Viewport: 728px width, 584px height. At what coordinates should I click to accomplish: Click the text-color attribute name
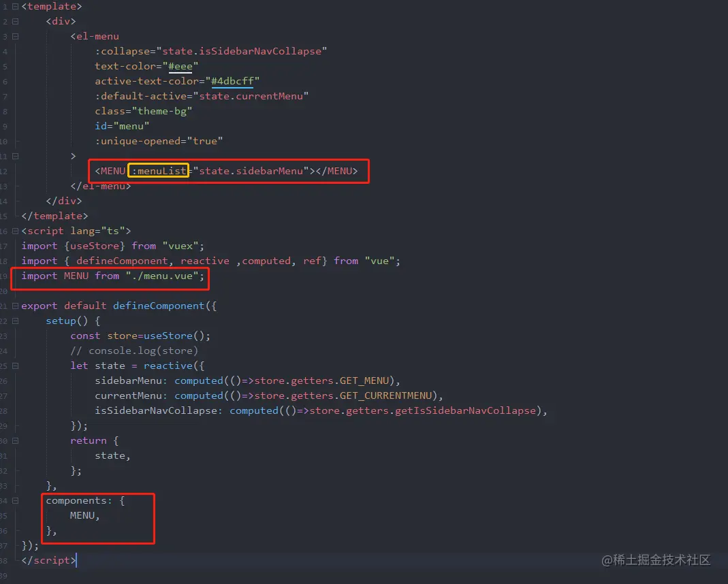tap(125, 66)
